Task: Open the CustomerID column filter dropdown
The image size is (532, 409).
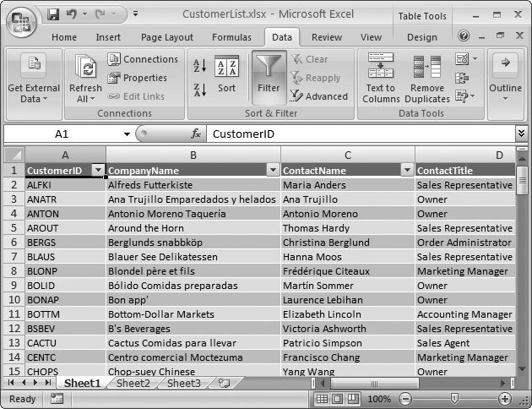Action: click(x=97, y=170)
